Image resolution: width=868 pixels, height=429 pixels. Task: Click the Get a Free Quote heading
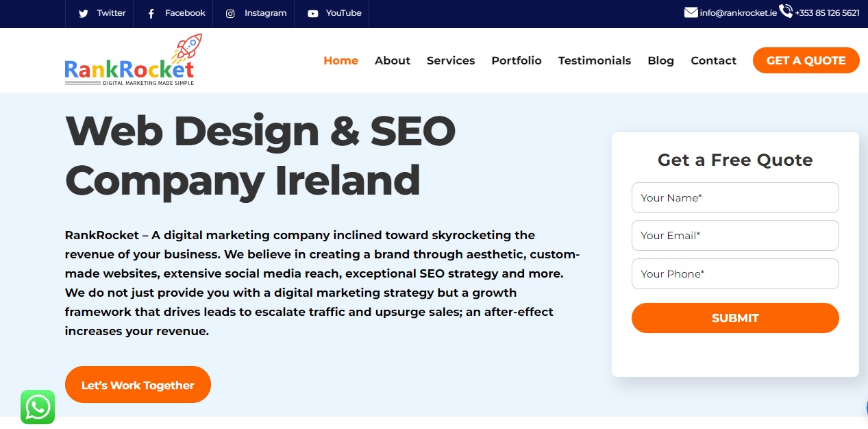(x=735, y=160)
